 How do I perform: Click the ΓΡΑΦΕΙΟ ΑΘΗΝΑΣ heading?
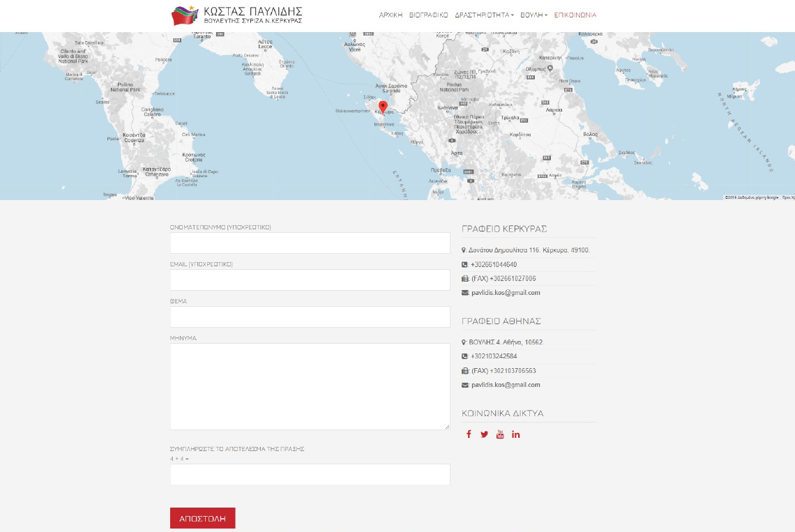[x=501, y=321]
